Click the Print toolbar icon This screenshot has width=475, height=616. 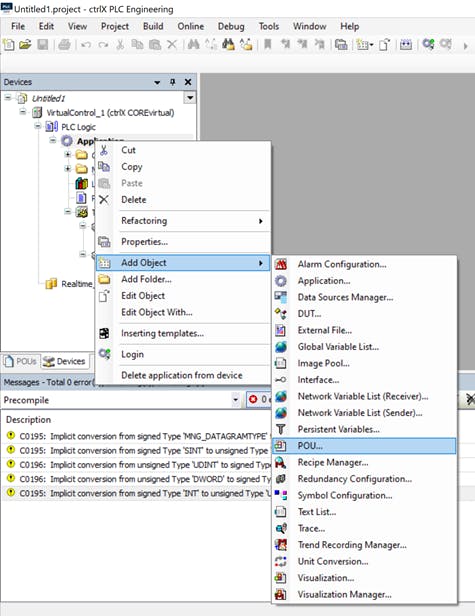click(64, 44)
